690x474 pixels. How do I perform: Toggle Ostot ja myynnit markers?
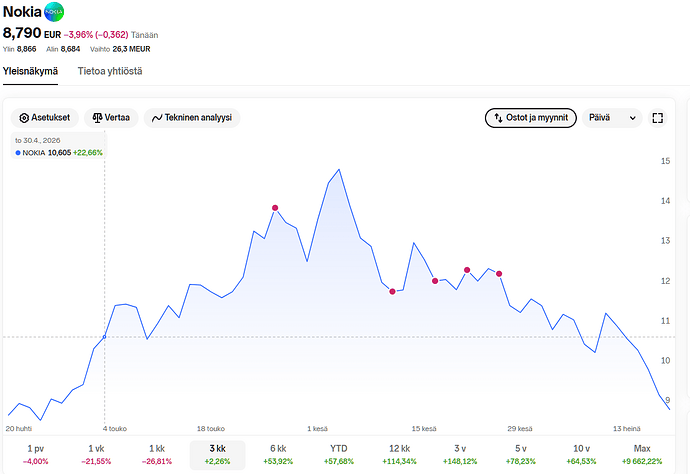[x=531, y=118]
